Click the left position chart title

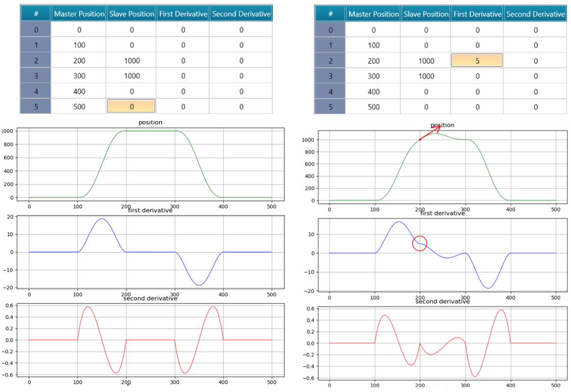point(150,123)
